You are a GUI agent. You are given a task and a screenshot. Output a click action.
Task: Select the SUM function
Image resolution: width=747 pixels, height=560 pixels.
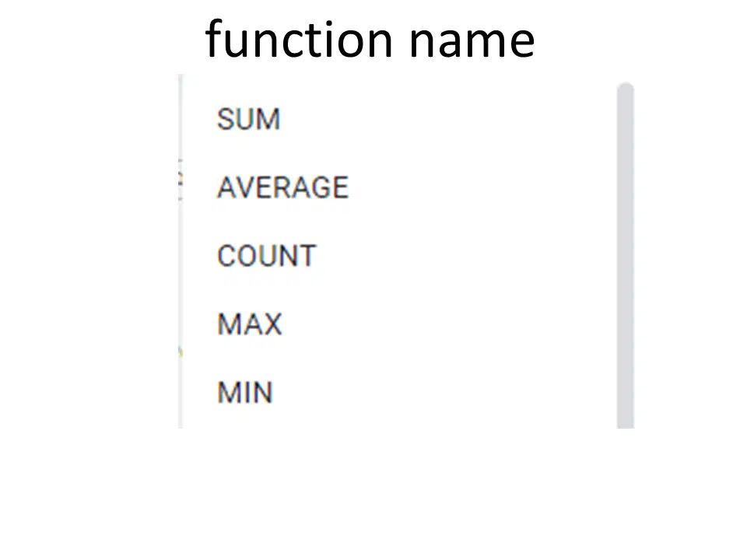point(248,119)
